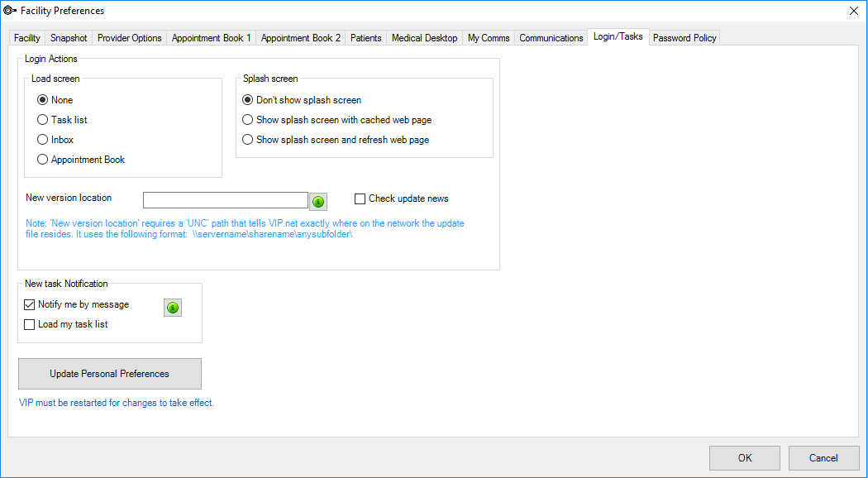Screen dimensions: 868x478
Task: Open My Comms tab
Action: tap(489, 38)
